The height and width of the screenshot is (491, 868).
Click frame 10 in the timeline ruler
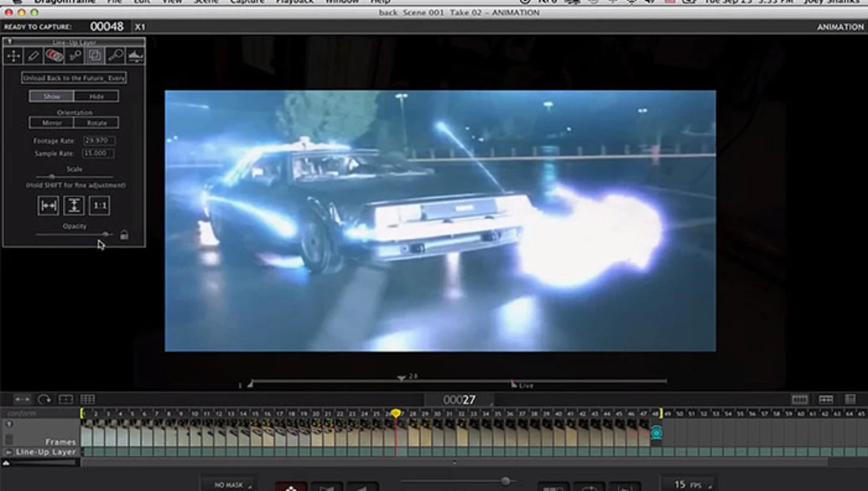coord(194,413)
